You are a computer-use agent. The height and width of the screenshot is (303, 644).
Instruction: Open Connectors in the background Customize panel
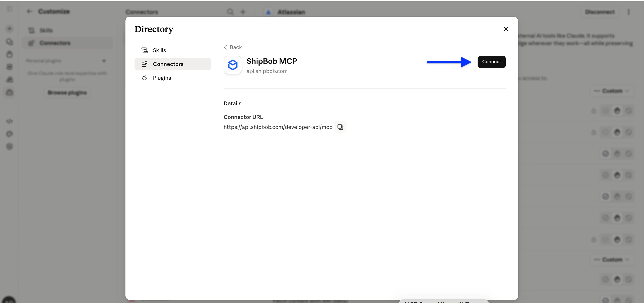pyautogui.click(x=68, y=43)
